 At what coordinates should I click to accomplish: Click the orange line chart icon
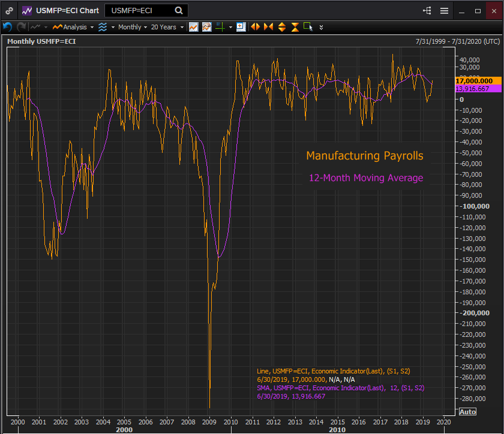point(193,27)
